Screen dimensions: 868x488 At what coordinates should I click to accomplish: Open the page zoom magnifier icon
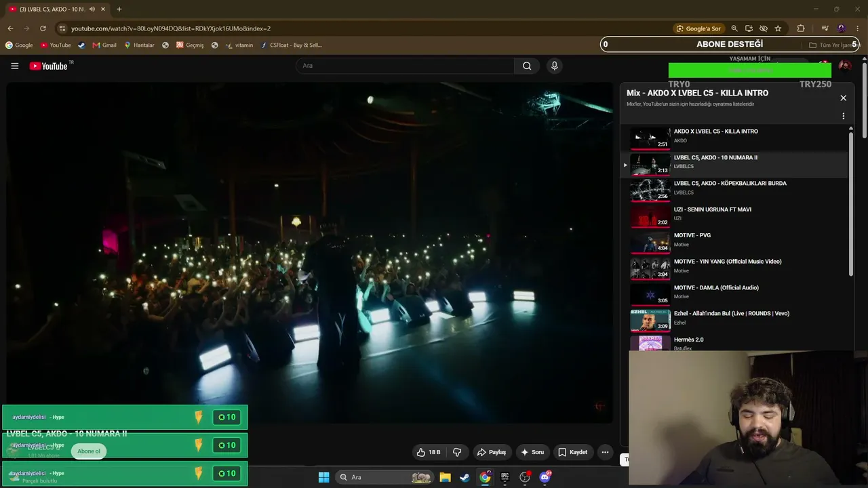(734, 28)
